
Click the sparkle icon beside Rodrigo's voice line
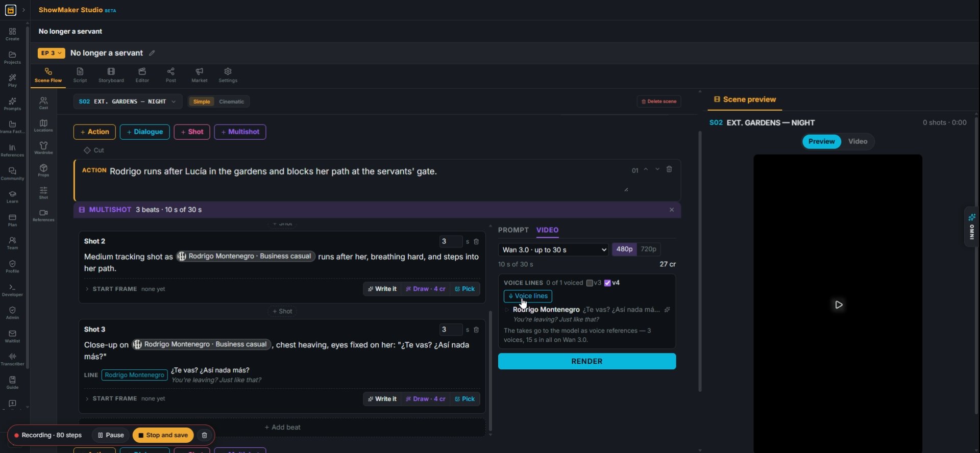click(x=667, y=310)
